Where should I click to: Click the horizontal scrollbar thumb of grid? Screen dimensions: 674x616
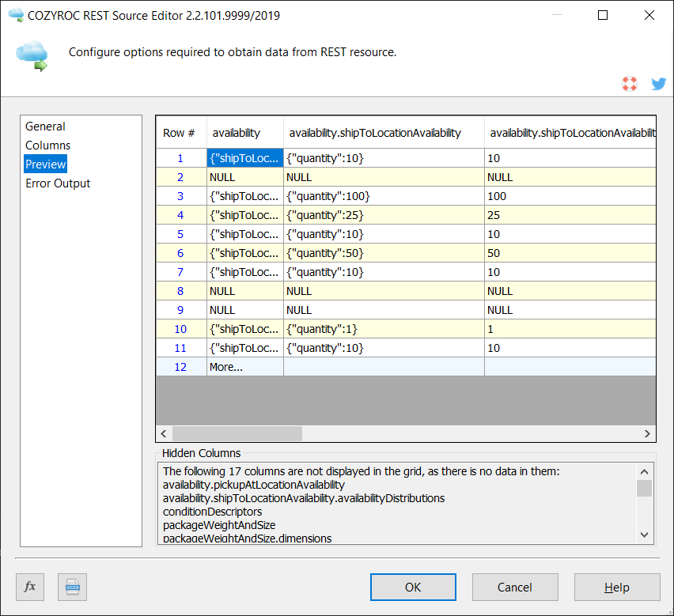(237, 433)
